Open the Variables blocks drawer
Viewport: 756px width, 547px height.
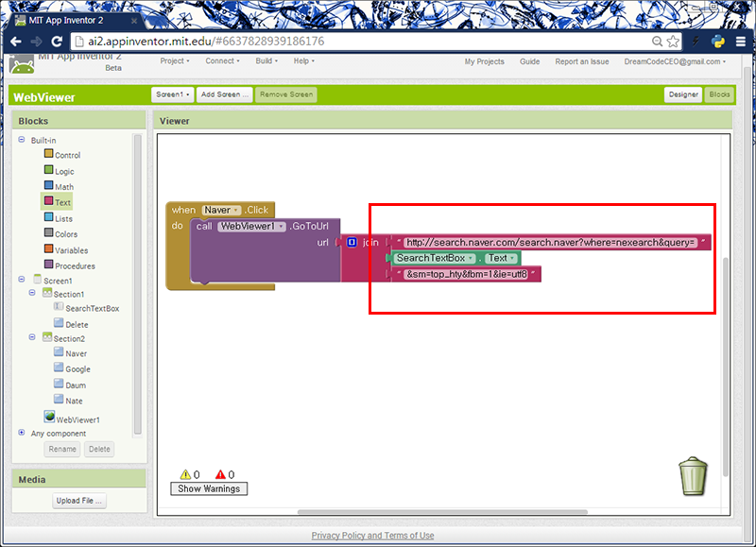(66, 249)
